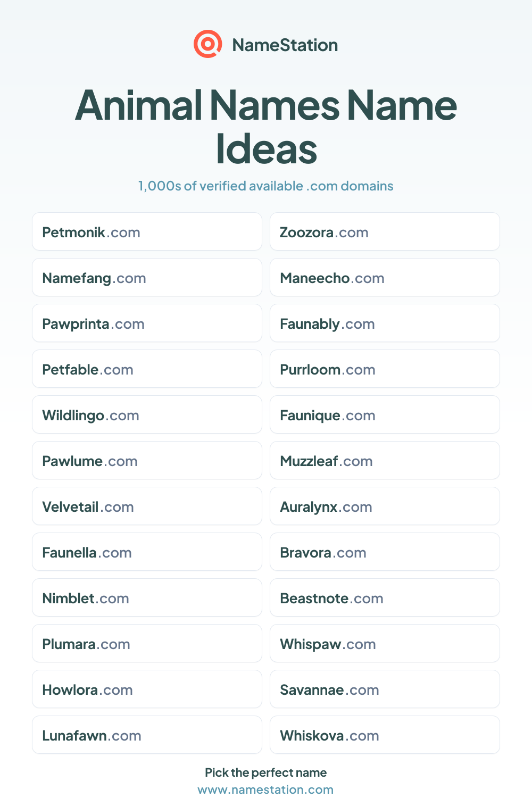The image size is (532, 798).
Task: Choose the Beastnote.com name card
Action: pos(385,597)
